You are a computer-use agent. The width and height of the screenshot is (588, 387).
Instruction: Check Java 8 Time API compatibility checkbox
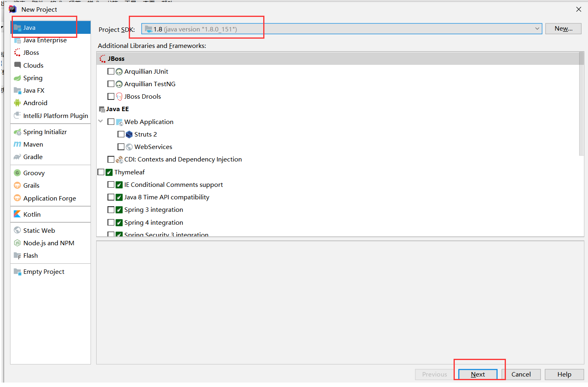111,197
